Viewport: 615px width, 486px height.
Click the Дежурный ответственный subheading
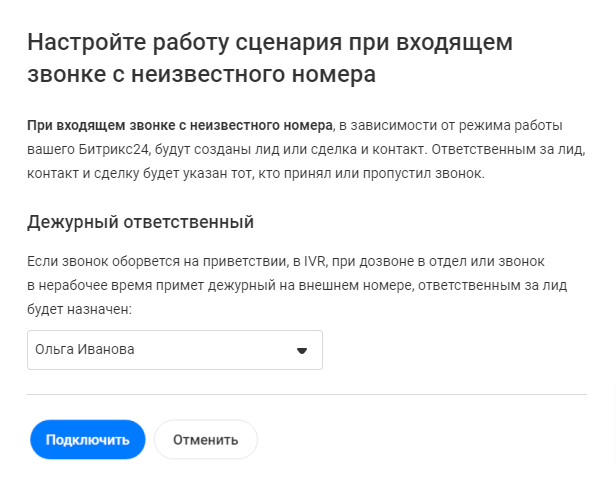[140, 221]
